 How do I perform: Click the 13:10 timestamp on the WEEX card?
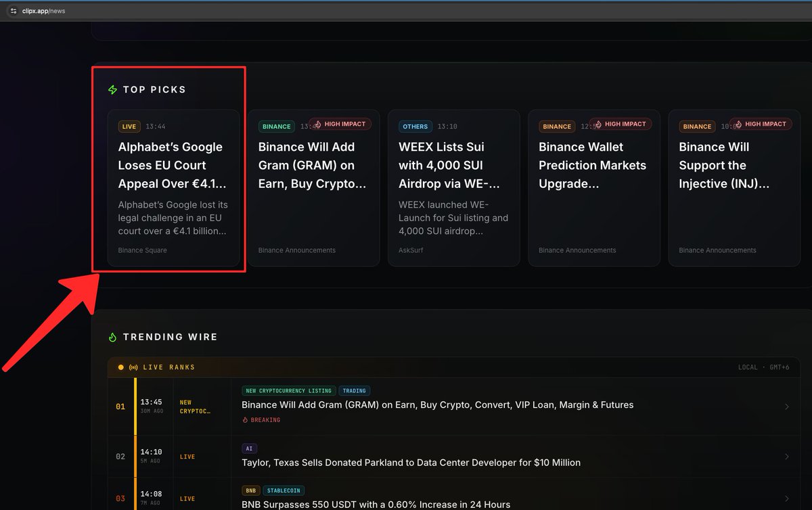tap(447, 126)
